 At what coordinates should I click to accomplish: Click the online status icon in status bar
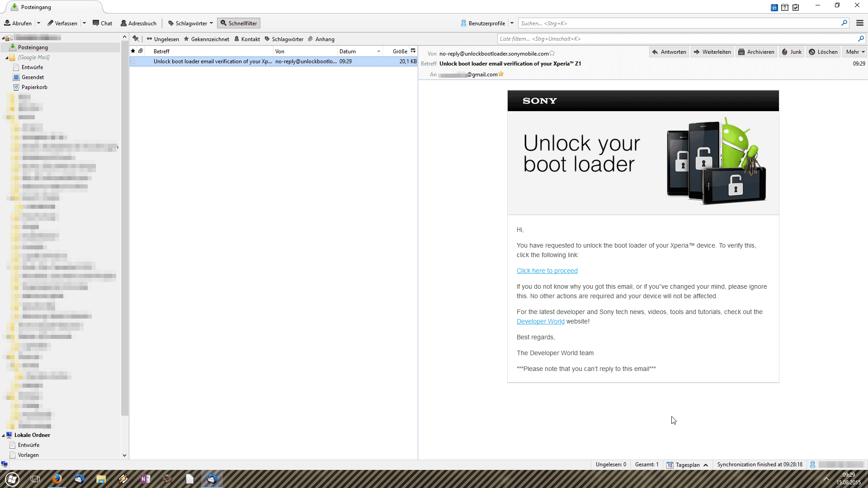click(4, 464)
